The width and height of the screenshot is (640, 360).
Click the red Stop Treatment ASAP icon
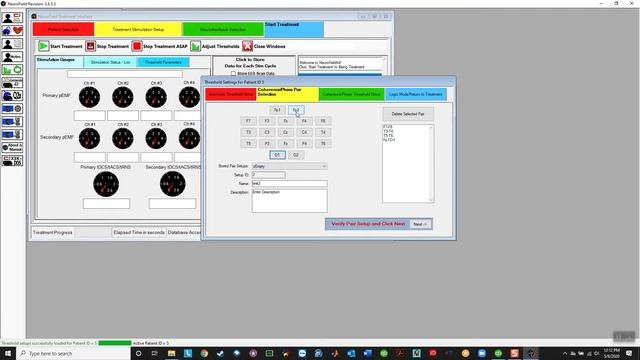[x=137, y=46]
